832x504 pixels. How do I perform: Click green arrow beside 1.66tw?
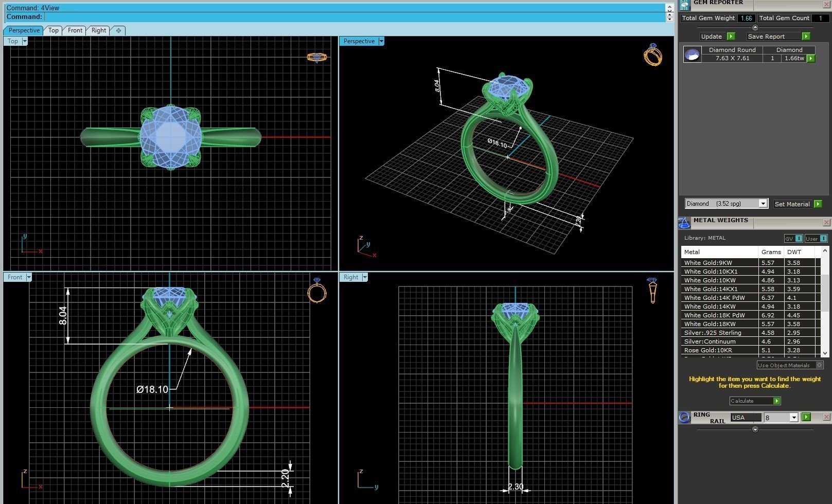(x=811, y=59)
